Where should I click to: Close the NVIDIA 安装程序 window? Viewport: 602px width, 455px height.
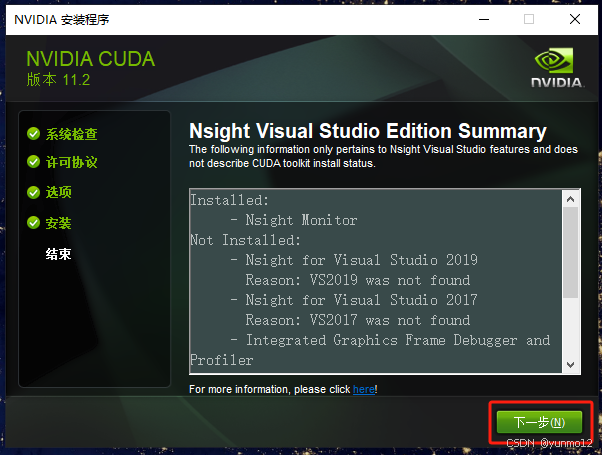pos(575,19)
